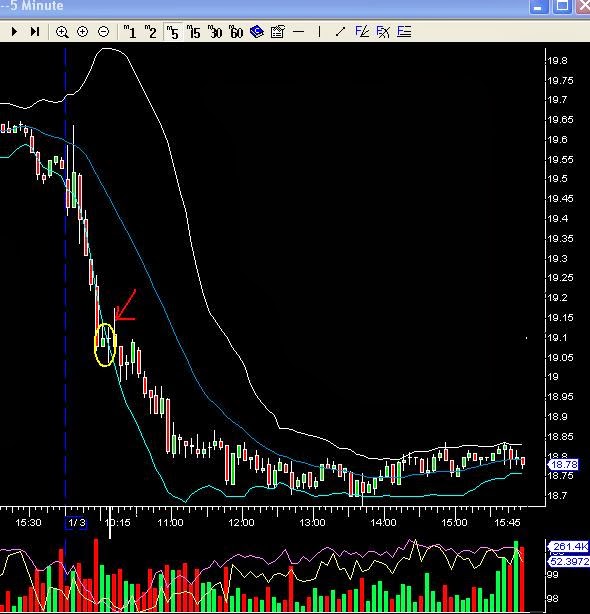This screenshot has width=590, height=614.
Task: Switch chart to 15 minute interval
Action: point(193,32)
